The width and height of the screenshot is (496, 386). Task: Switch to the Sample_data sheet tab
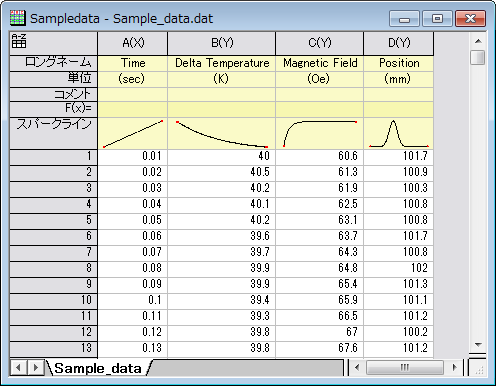[98, 368]
